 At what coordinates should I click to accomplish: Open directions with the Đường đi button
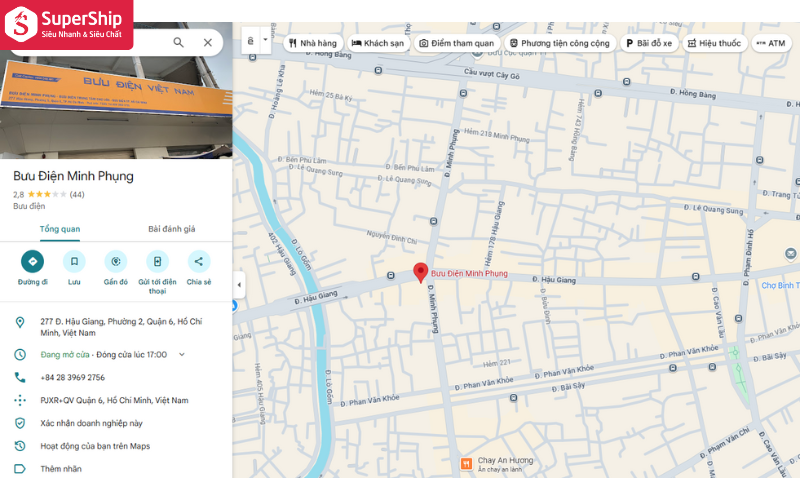(33, 262)
